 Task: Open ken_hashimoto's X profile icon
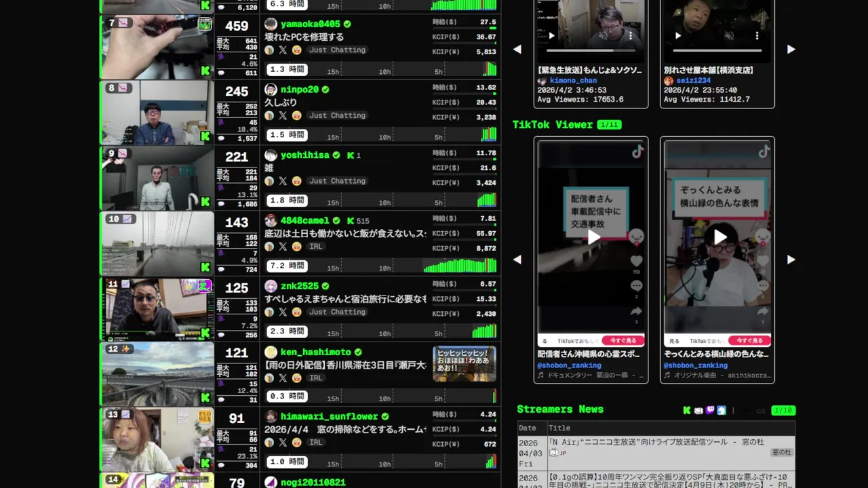point(283,378)
